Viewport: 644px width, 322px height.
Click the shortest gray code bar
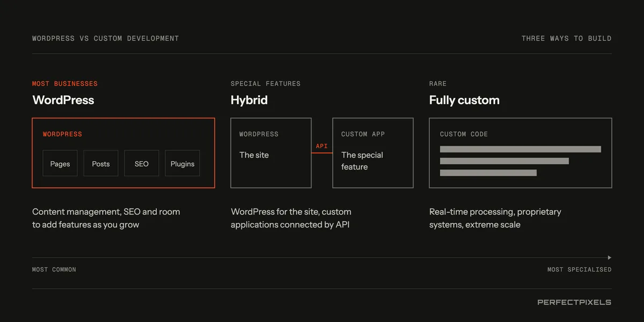[x=488, y=173]
